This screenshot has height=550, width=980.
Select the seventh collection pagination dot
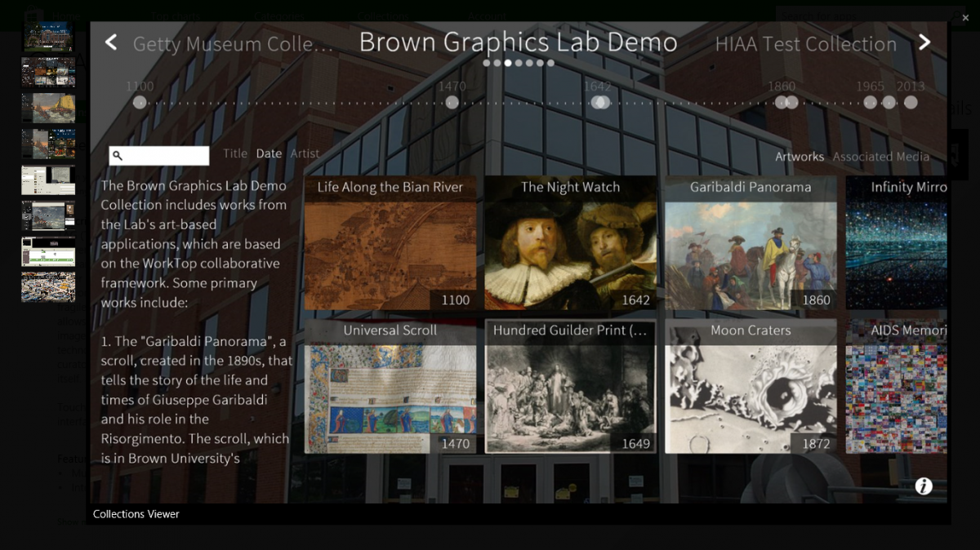click(x=550, y=63)
